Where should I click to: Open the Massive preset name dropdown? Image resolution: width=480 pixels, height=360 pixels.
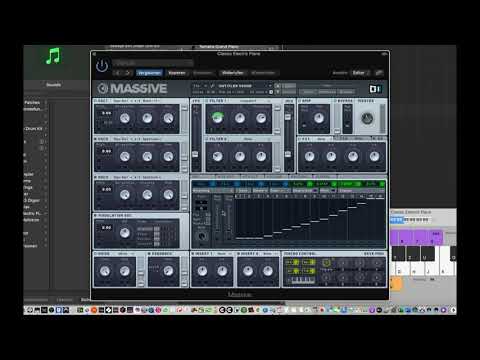(244, 86)
